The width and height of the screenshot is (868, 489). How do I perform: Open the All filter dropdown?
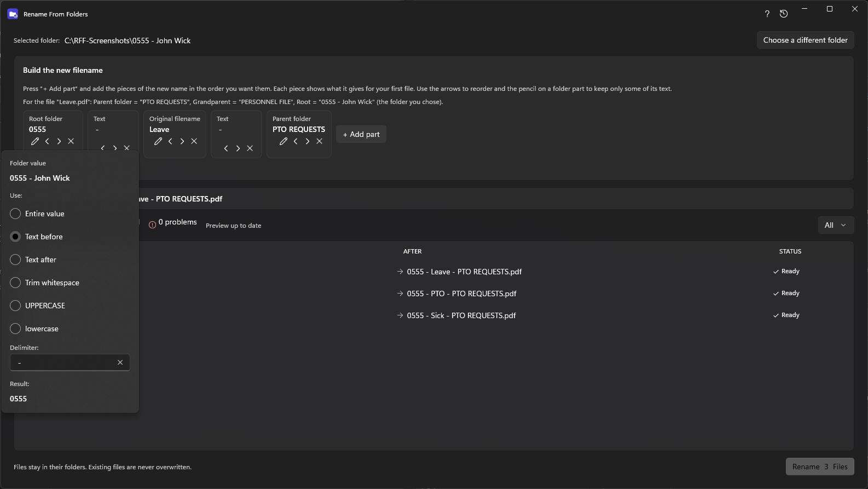pyautogui.click(x=836, y=225)
